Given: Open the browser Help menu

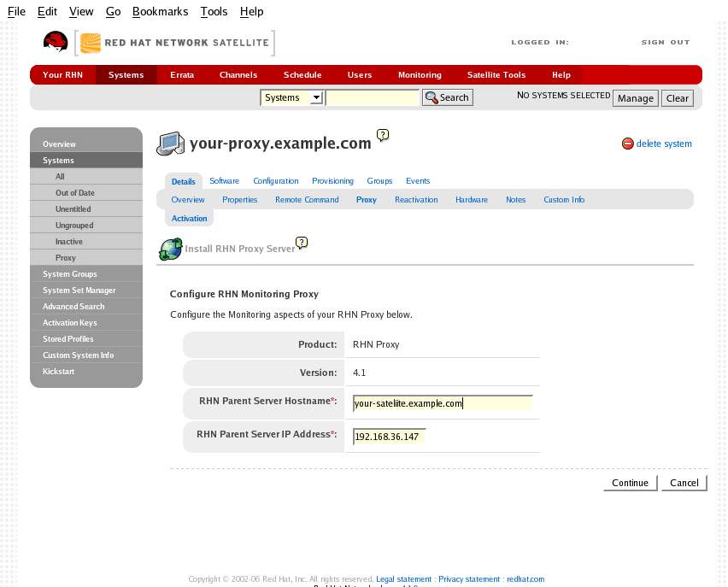Looking at the screenshot, I should click(x=252, y=12).
